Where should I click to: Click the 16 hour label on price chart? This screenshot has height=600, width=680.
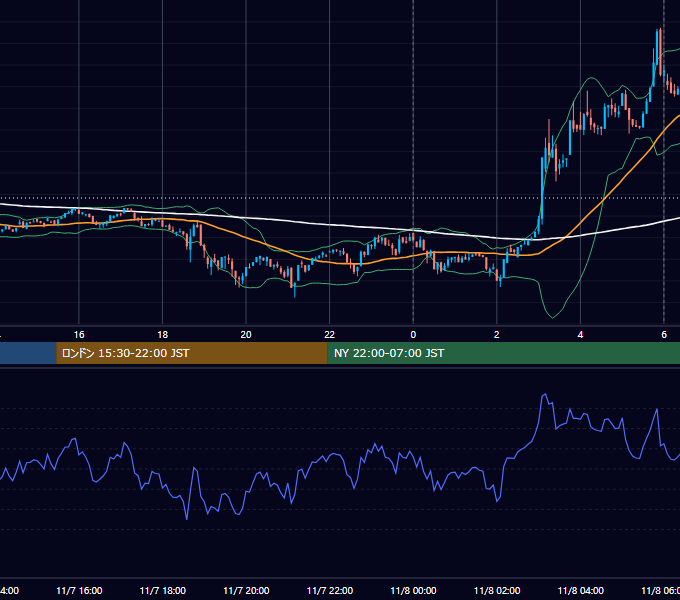click(79, 335)
